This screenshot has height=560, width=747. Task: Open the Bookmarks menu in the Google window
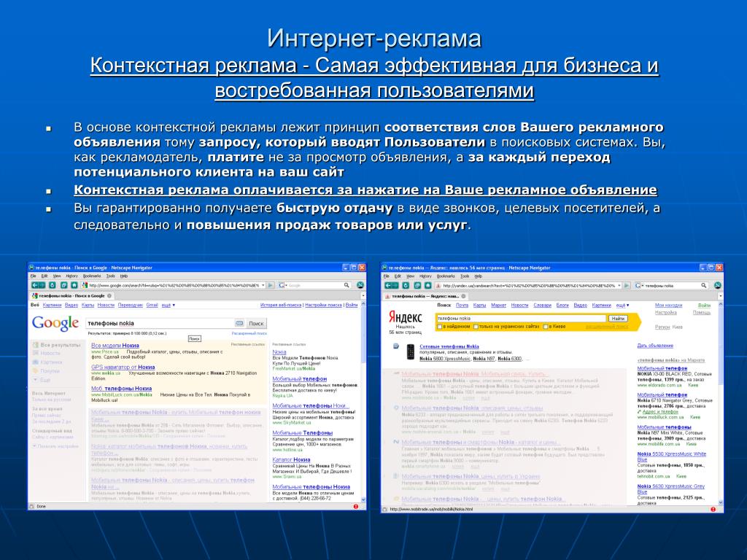pos(92,276)
